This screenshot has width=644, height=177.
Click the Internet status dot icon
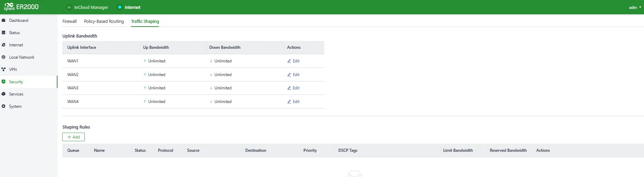pyautogui.click(x=120, y=7)
